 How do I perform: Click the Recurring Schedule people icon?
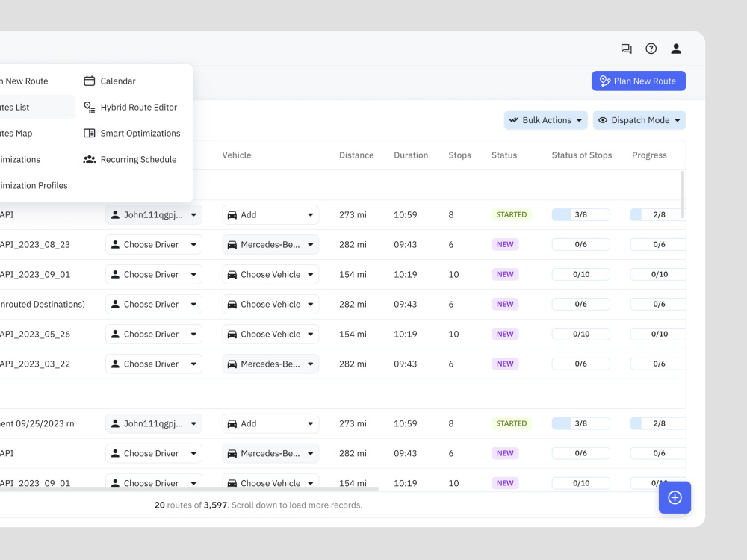89,160
